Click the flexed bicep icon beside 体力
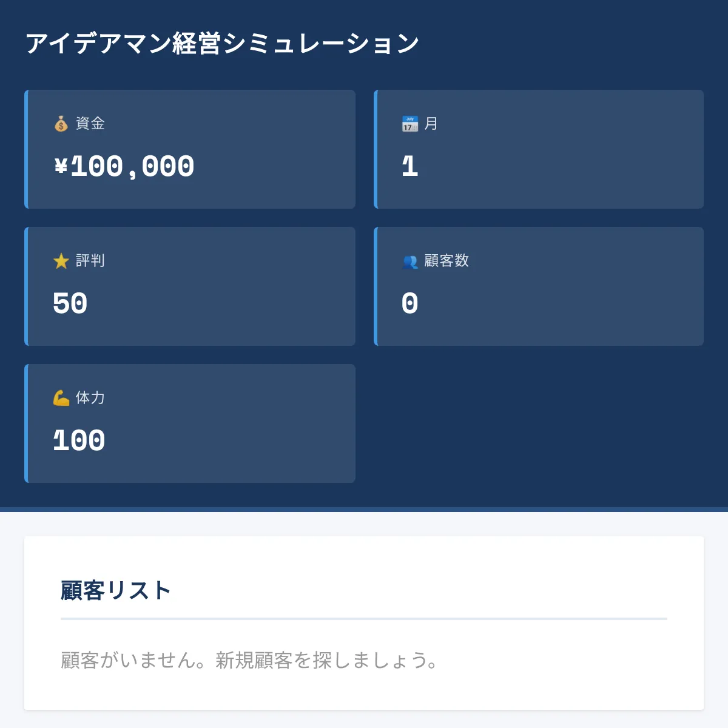This screenshot has height=728, width=728. coord(61,399)
